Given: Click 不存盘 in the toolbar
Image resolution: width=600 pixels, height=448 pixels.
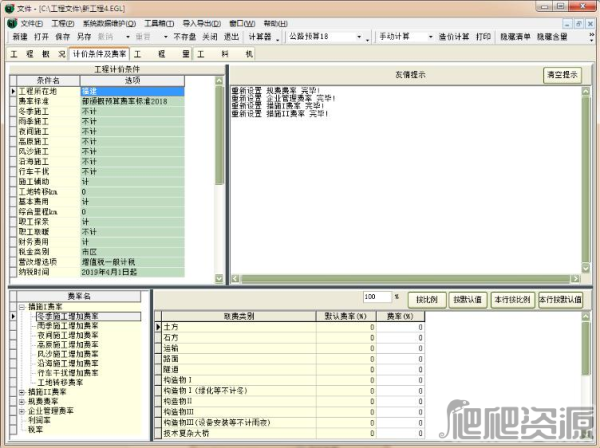Looking at the screenshot, I should tap(185, 37).
